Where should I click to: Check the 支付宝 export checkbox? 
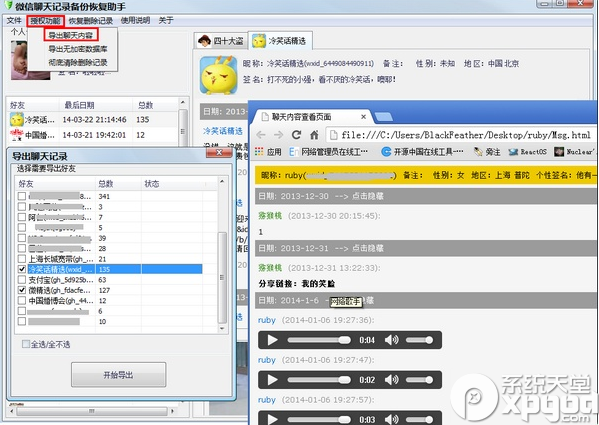click(x=22, y=280)
